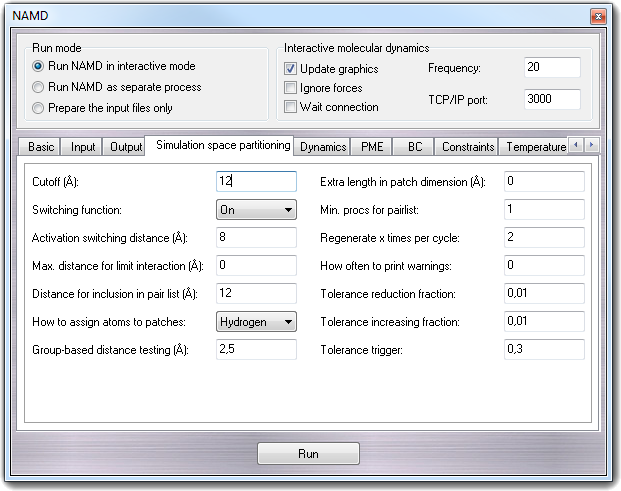The height and width of the screenshot is (491, 621).
Task: Enable the Ignore forces checkbox
Action: (291, 88)
